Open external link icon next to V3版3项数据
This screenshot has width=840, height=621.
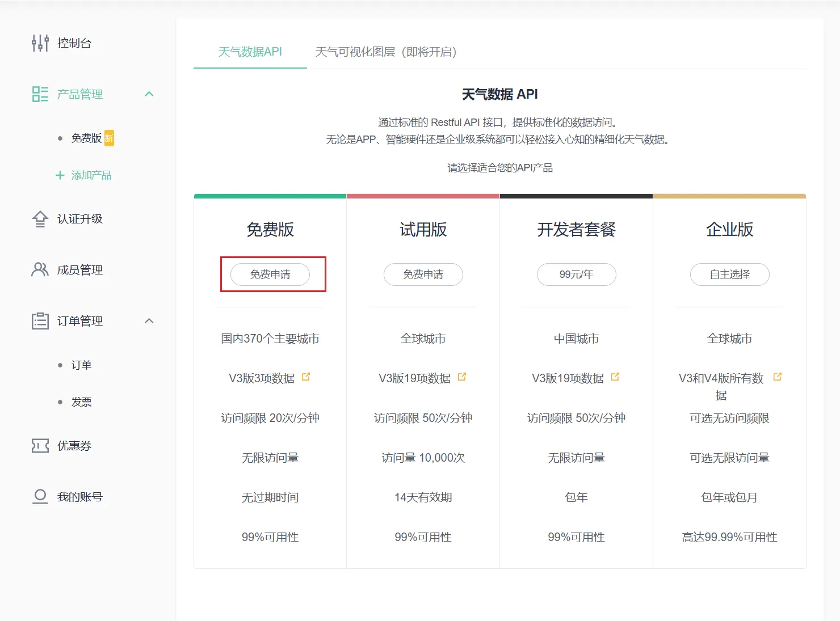coord(306,375)
